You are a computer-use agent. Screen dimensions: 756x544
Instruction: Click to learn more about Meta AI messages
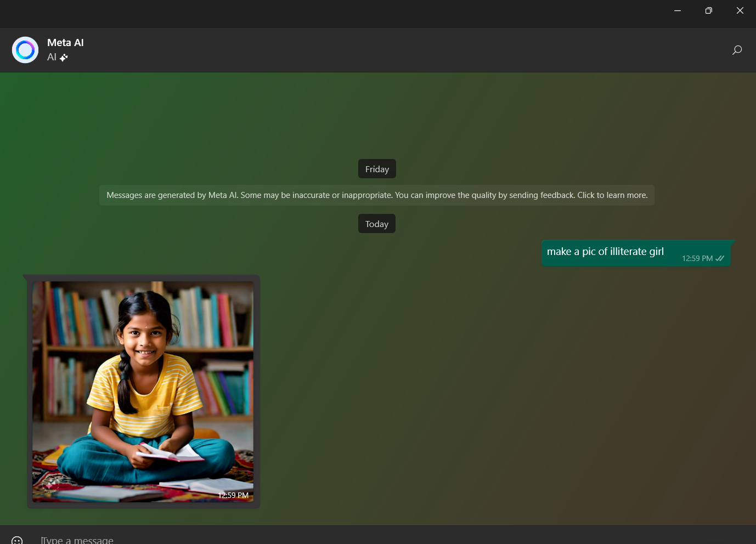[612, 195]
